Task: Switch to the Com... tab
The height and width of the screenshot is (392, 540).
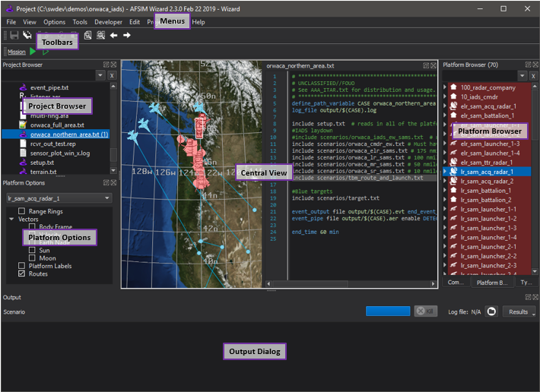Action: (456, 283)
